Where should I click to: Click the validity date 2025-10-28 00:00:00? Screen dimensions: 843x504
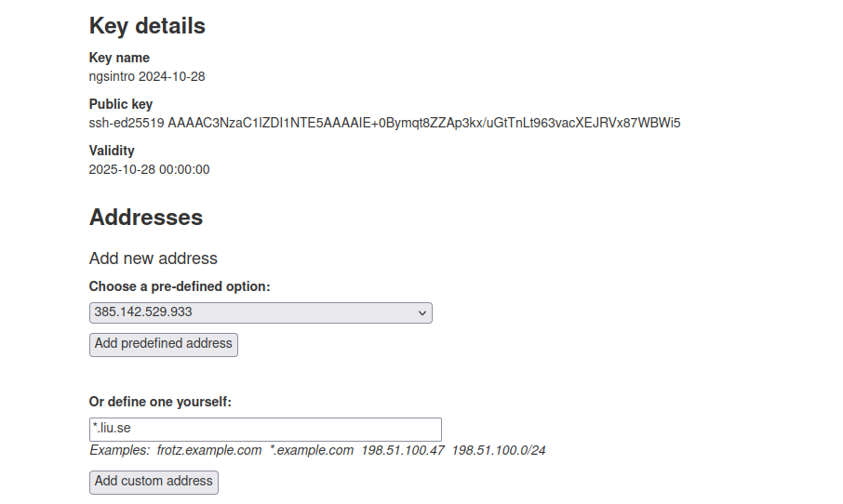point(149,169)
